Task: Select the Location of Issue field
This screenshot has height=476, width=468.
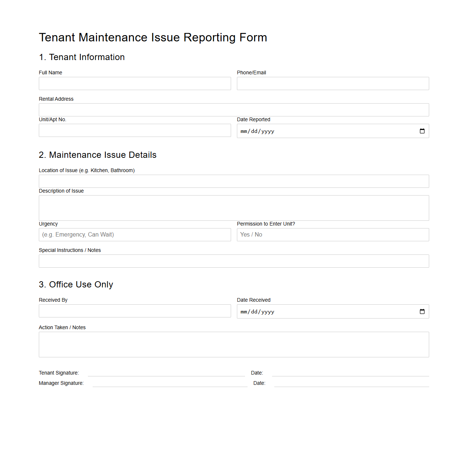Action: (x=234, y=181)
